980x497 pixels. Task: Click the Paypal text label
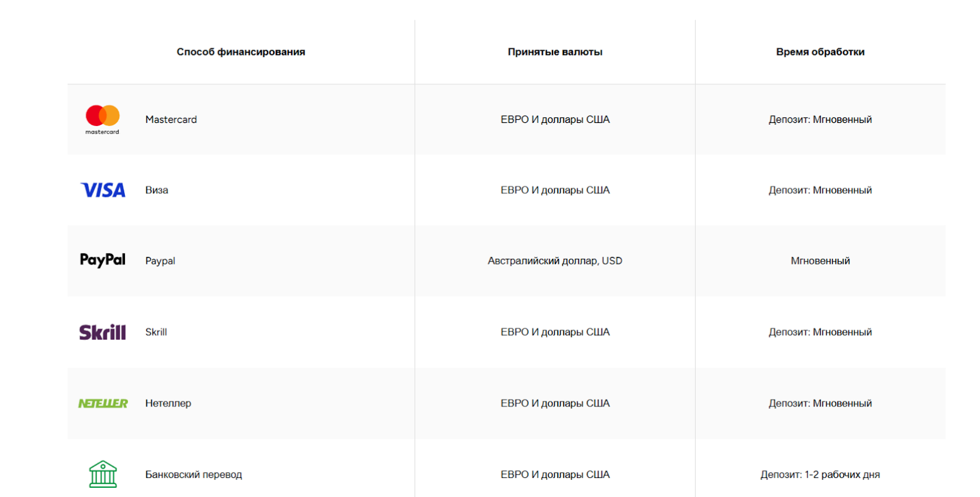(x=160, y=261)
